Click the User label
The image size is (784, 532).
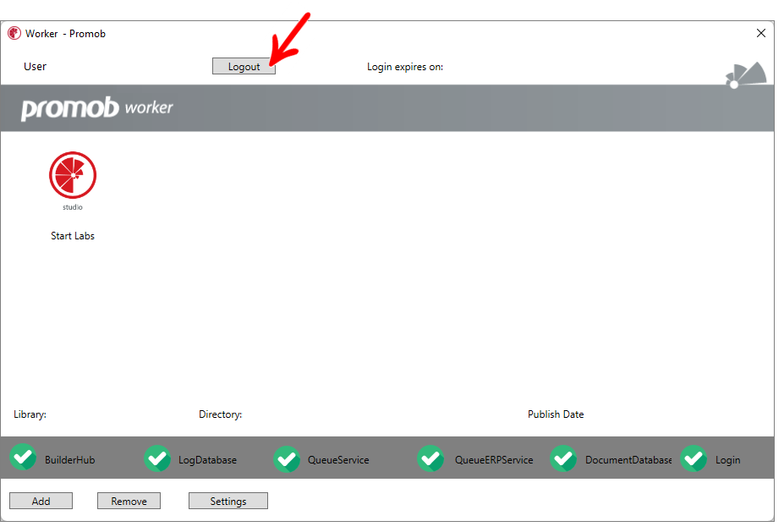35,67
